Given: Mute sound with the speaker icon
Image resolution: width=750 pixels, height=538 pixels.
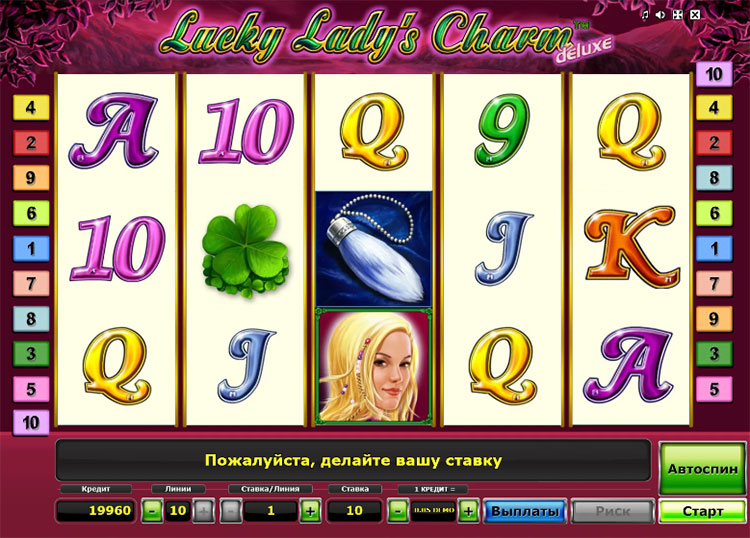Looking at the screenshot, I should 661,15.
